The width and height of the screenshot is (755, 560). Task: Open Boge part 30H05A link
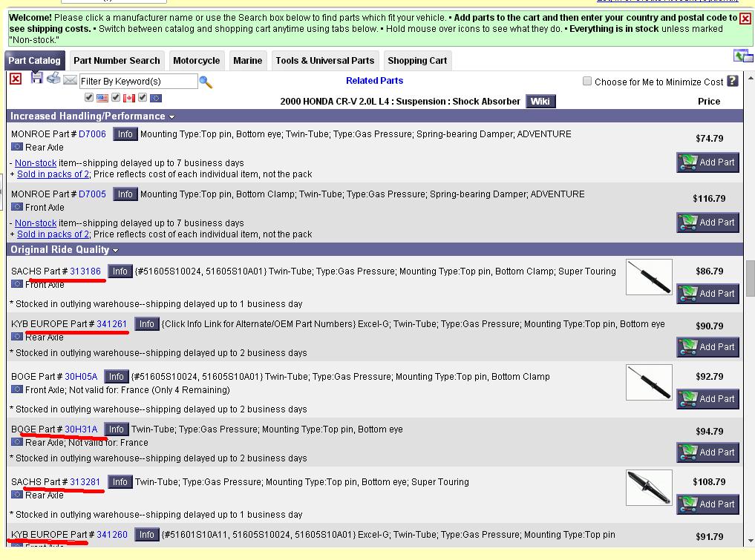click(81, 377)
